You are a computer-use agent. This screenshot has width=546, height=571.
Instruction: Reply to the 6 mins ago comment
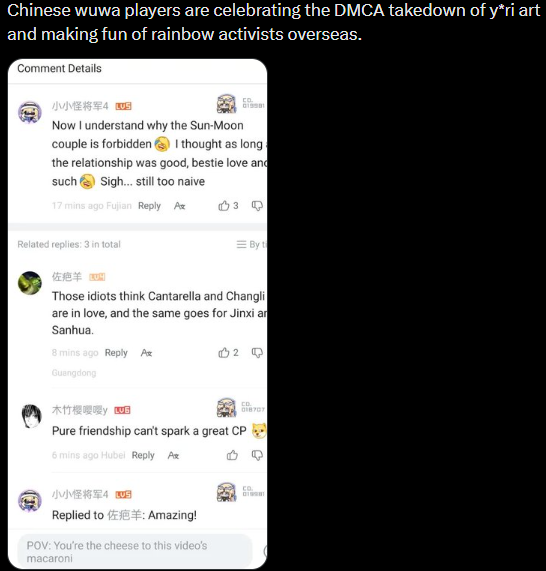[x=143, y=455]
